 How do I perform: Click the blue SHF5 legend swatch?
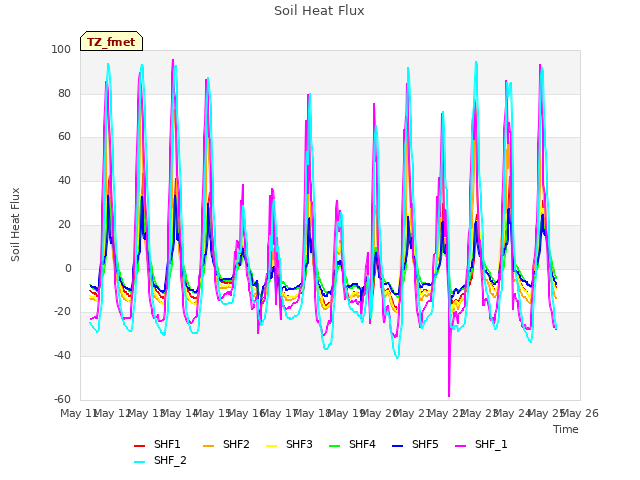397,446
